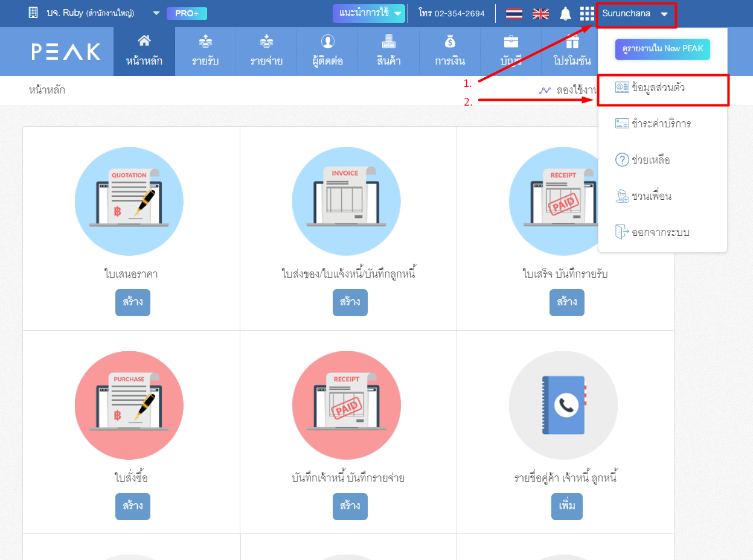This screenshot has width=753, height=560.
Task: Open notifications bell
Action: pyautogui.click(x=565, y=13)
